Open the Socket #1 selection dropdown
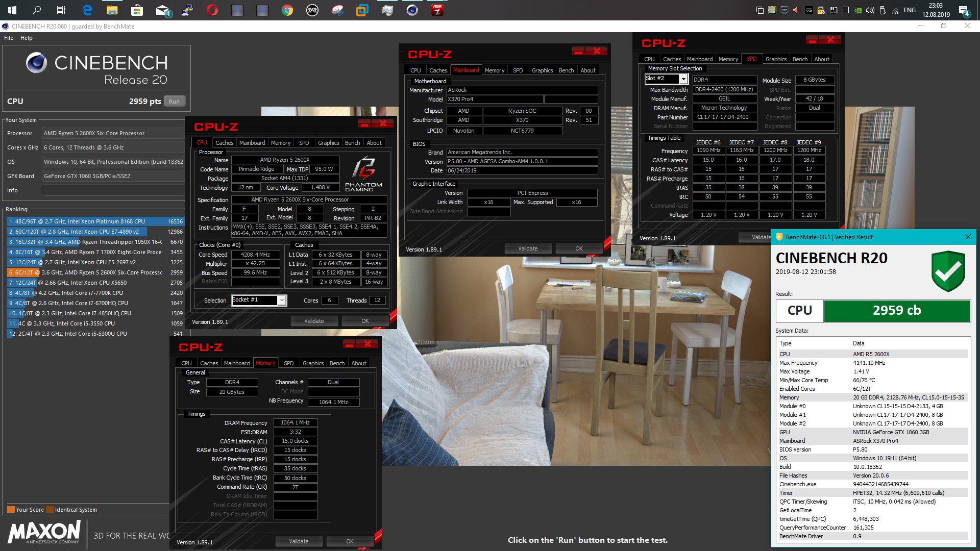The image size is (980, 551). 281,300
